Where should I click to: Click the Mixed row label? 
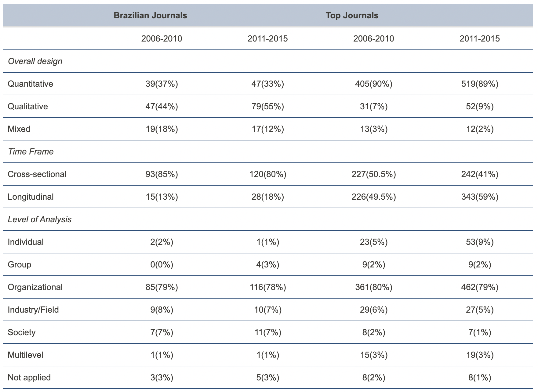[19, 129]
